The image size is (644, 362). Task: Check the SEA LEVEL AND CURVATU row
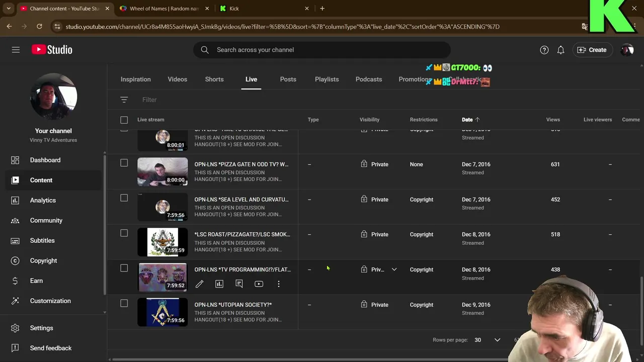coord(124,198)
